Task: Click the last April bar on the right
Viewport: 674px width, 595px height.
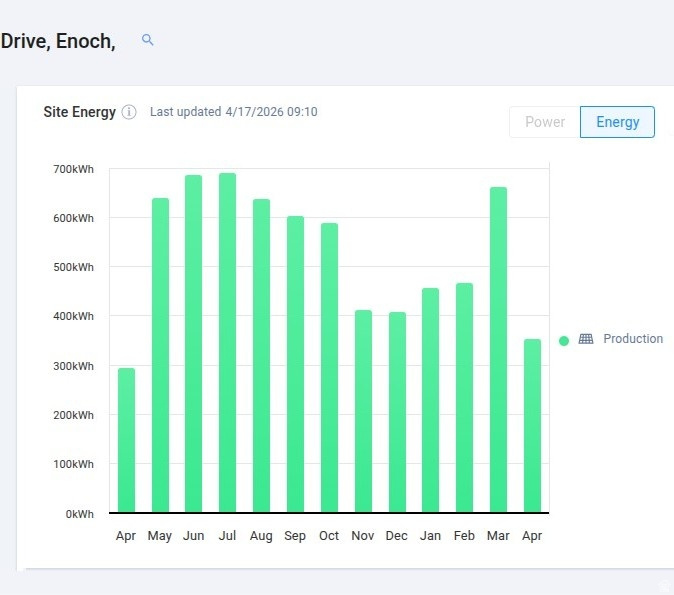Action: click(532, 425)
